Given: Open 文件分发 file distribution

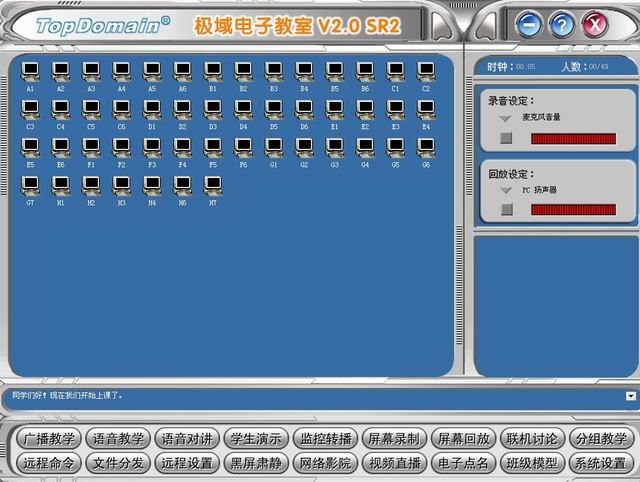Looking at the screenshot, I should [x=118, y=463].
